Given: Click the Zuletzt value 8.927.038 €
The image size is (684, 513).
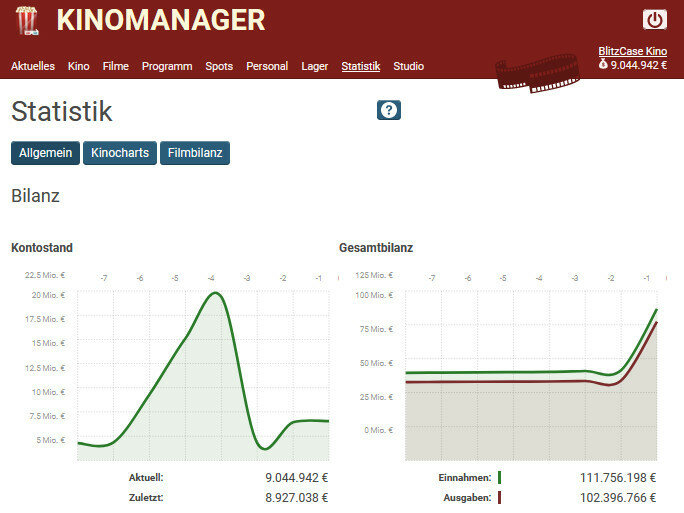Looking at the screenshot, I should pyautogui.click(x=297, y=498).
